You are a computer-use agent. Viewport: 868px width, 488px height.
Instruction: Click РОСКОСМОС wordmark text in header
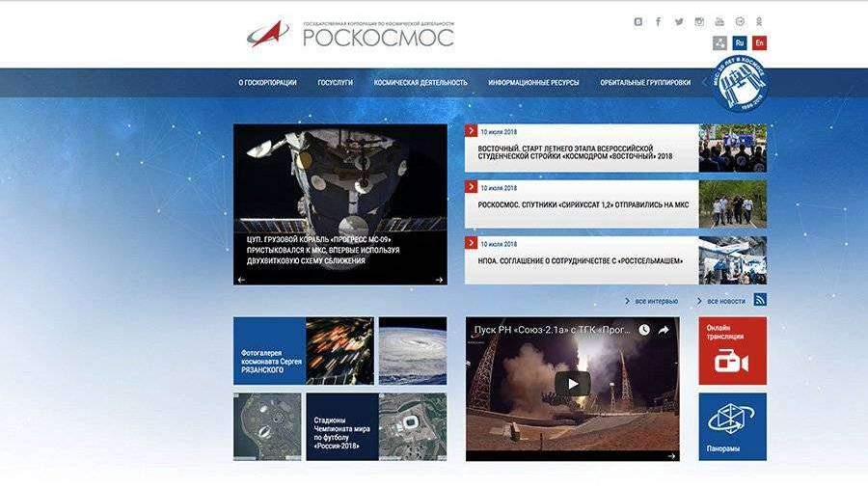click(x=379, y=38)
